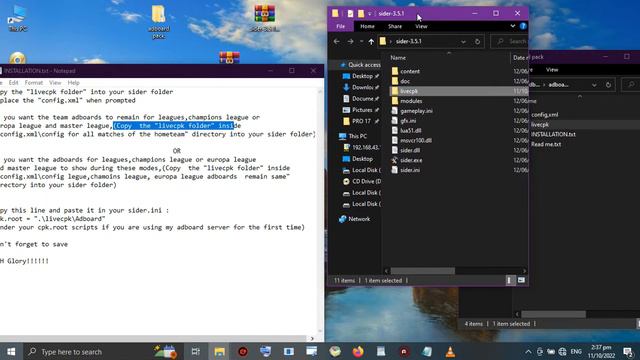Open the Customize Quick Access Toolbar dropdown
640x360 pixels.
click(x=370, y=14)
